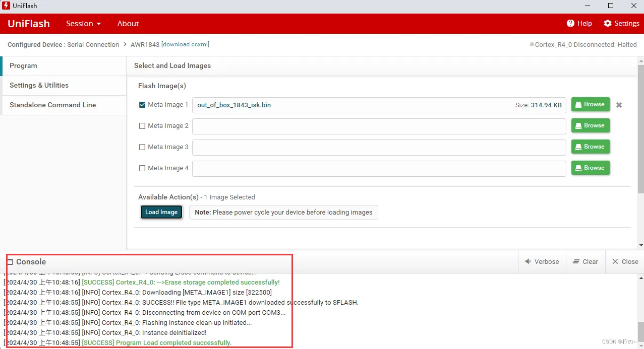Click the Select and Load Images heading

point(172,66)
